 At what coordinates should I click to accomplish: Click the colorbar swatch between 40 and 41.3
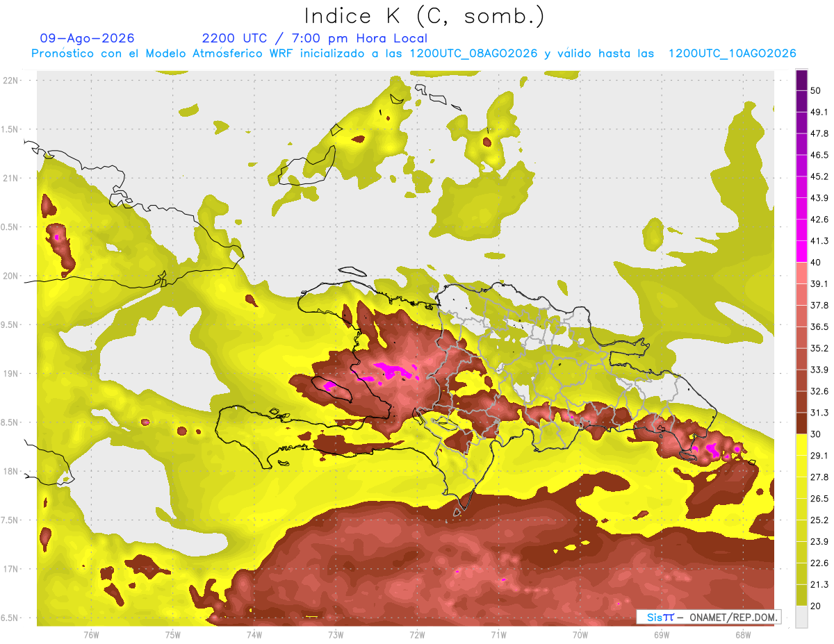pyautogui.click(x=801, y=251)
